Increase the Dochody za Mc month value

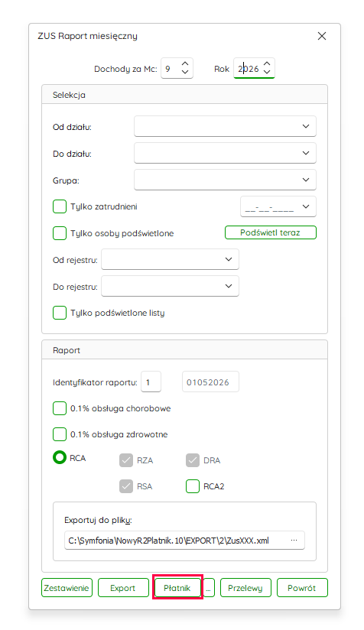click(x=185, y=64)
